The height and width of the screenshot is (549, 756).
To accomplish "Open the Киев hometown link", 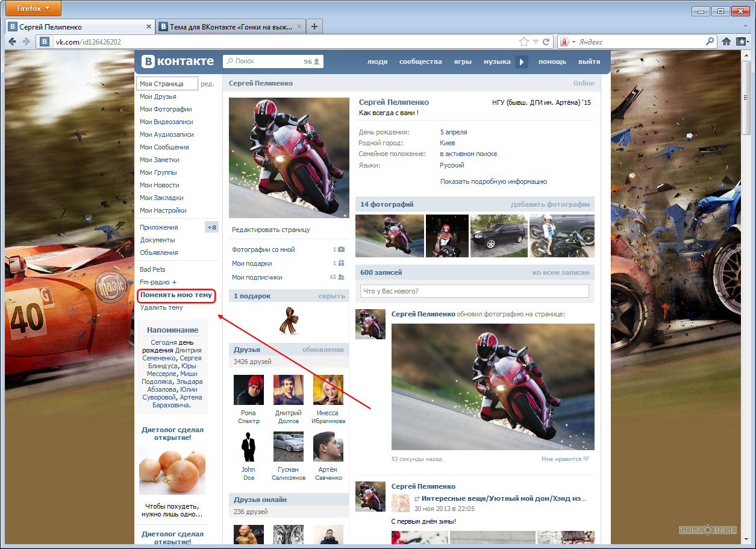I will pyautogui.click(x=448, y=143).
